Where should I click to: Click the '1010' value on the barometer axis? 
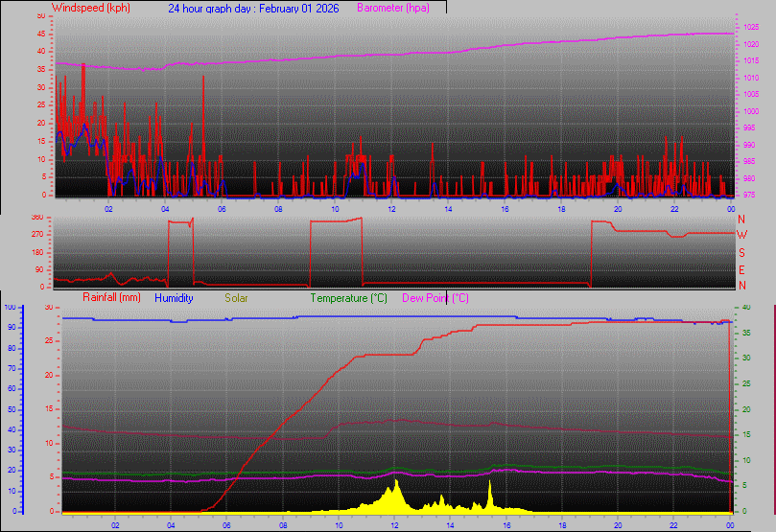(751, 78)
